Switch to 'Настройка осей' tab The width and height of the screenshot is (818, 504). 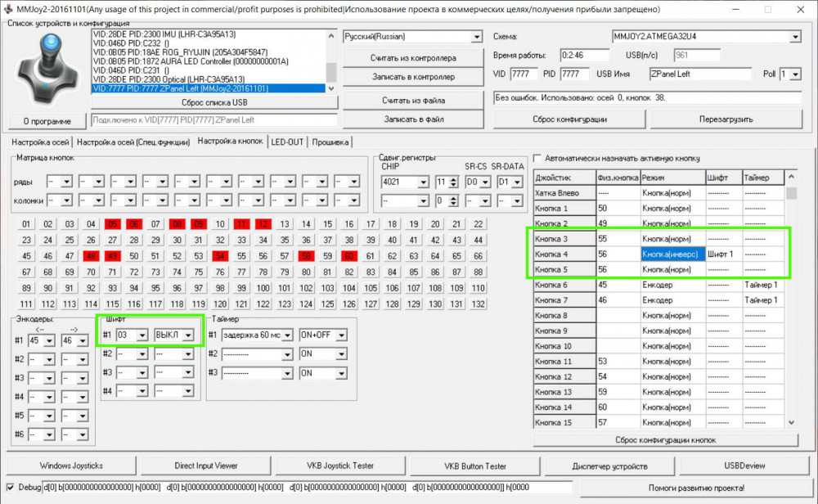(39, 142)
